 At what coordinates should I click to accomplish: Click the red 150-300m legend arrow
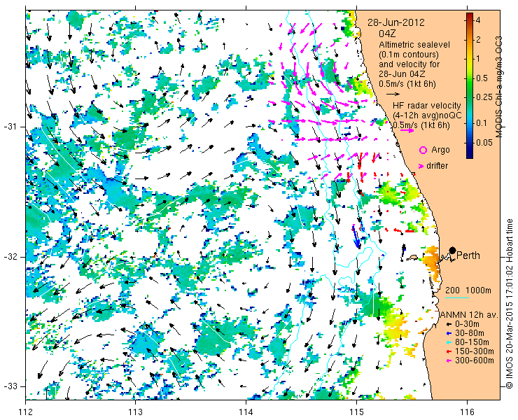(449, 351)
